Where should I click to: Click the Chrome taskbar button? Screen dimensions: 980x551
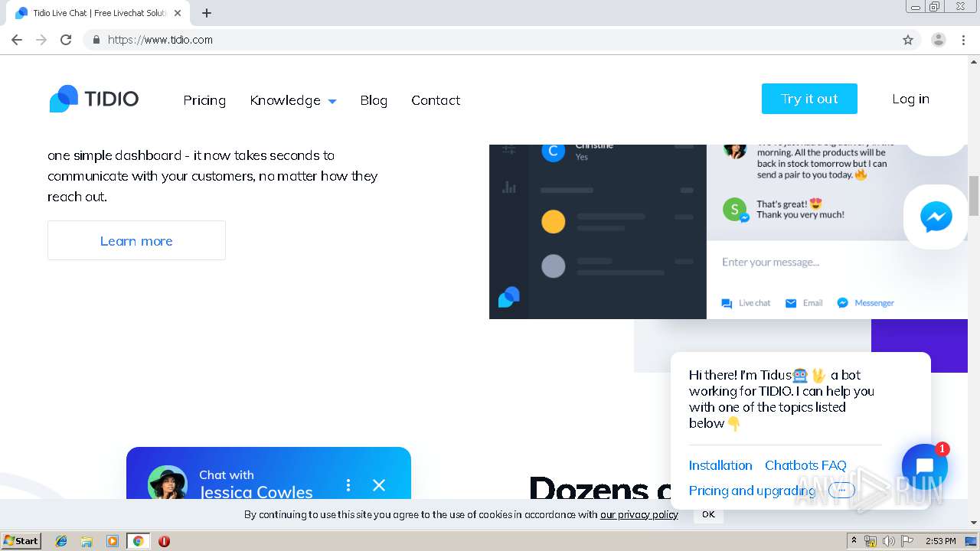(138, 541)
